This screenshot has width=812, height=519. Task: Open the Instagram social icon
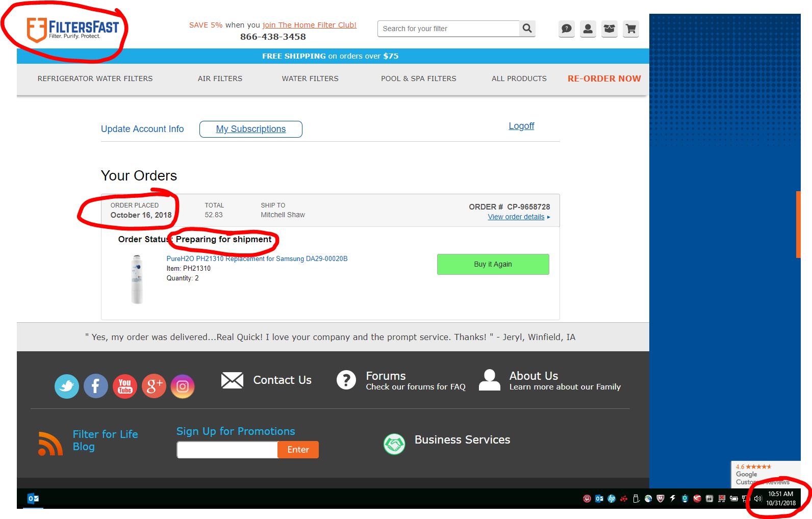click(183, 386)
